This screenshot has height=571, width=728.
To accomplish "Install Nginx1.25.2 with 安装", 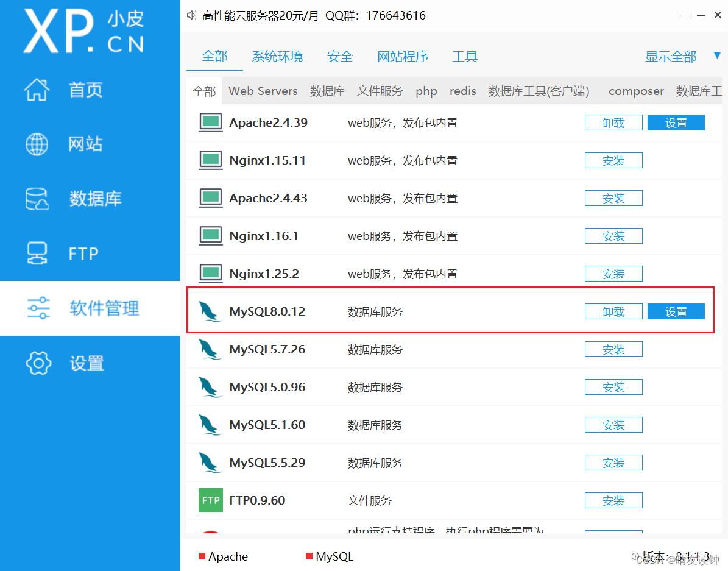I will point(613,274).
